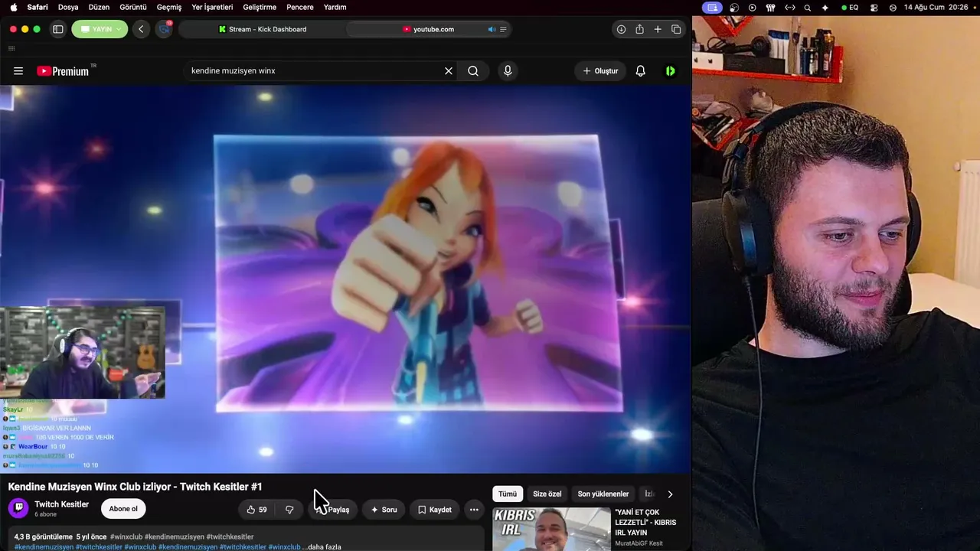Image resolution: width=980 pixels, height=551 pixels.
Task: Go back in Safari history
Action: (x=141, y=29)
